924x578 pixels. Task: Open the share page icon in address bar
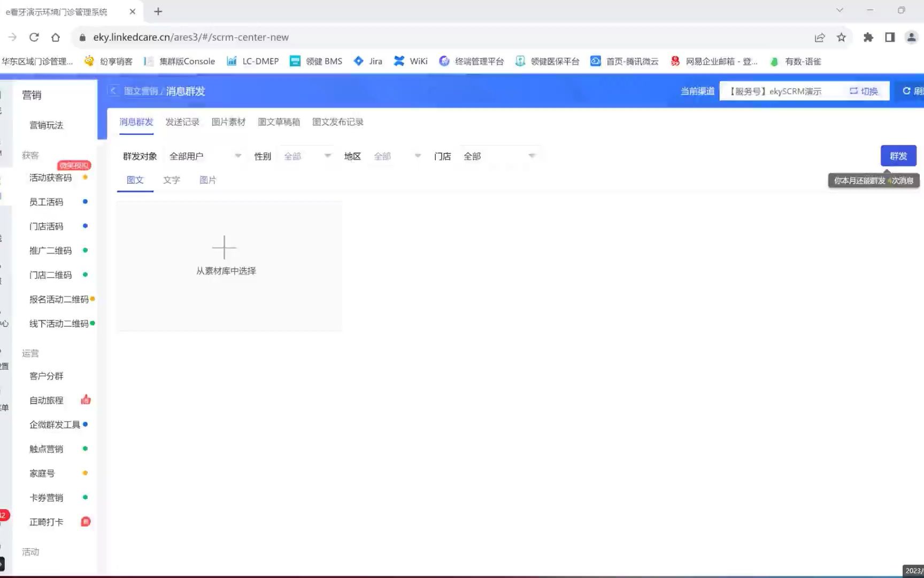[820, 37]
